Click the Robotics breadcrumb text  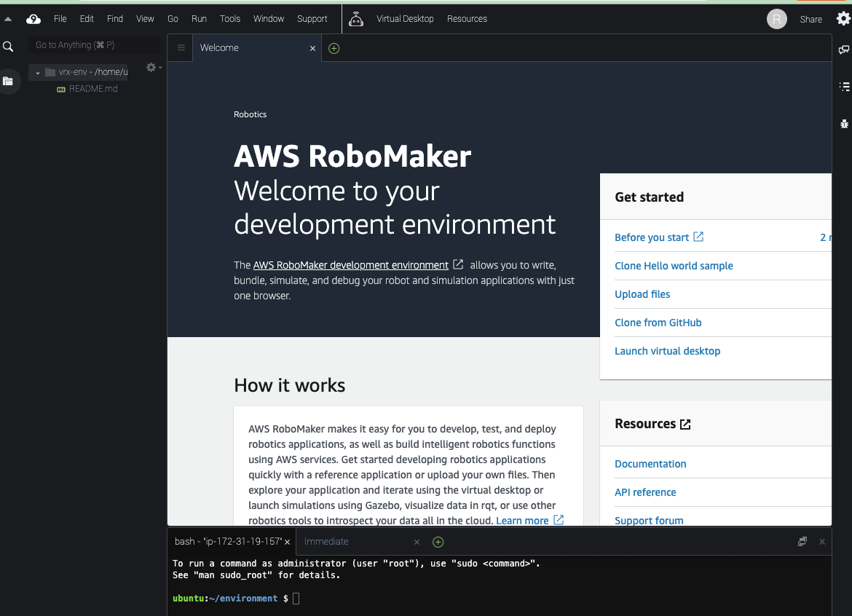point(250,114)
